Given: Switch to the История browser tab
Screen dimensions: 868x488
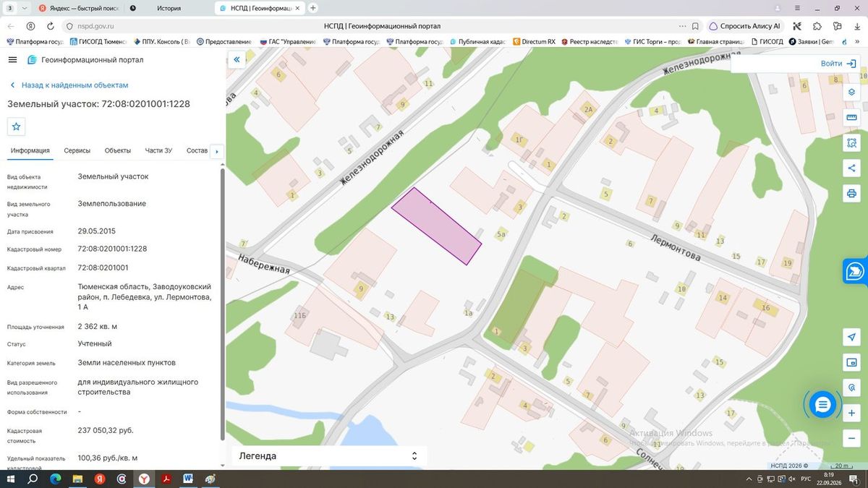Looking at the screenshot, I should click(x=169, y=8).
